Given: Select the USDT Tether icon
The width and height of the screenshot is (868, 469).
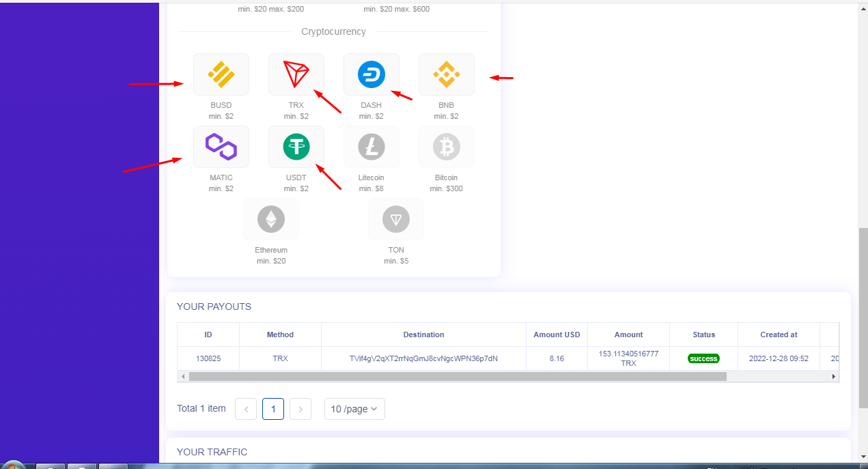Looking at the screenshot, I should [296, 147].
